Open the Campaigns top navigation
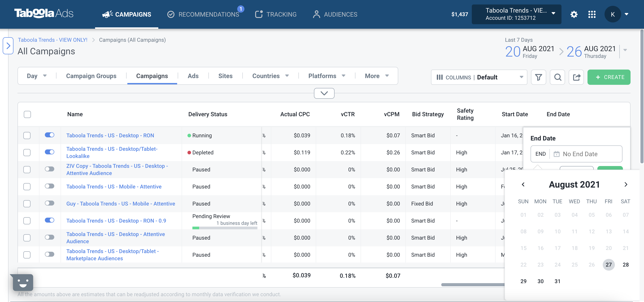644x302 pixels. click(126, 14)
